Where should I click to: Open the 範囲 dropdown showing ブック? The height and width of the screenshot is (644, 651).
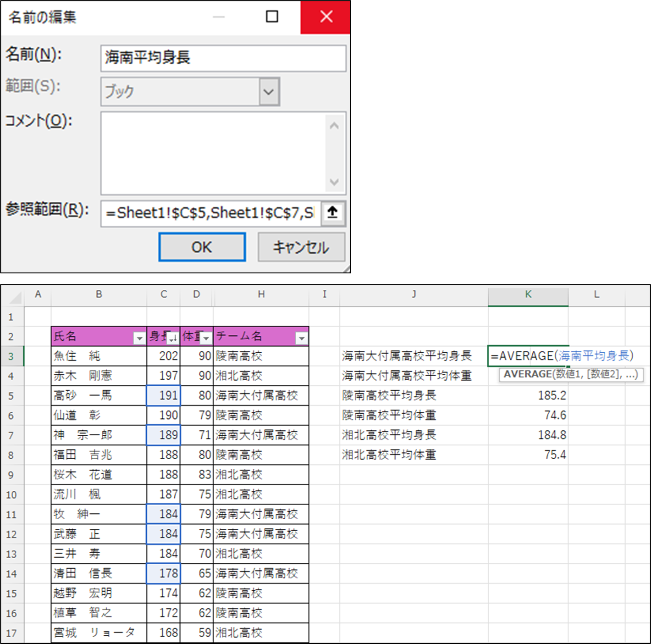pyautogui.click(x=269, y=91)
